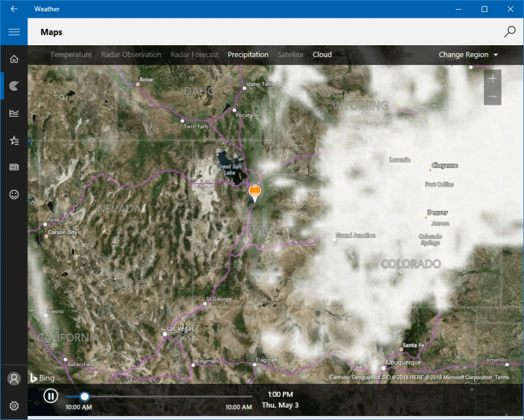Viewport: 524px width, 420px height.
Task: Open the Forecast home icon in sidebar
Action: coord(14,59)
